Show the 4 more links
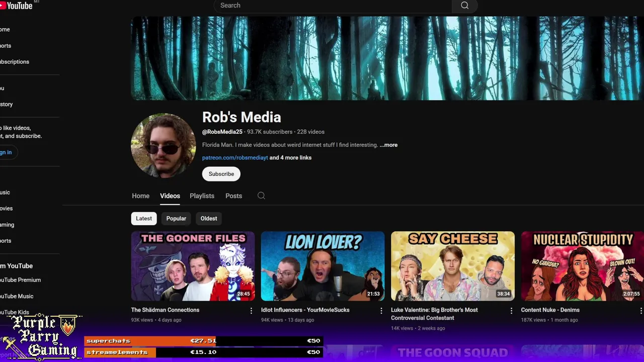Viewport: 644px width, 362px height. click(x=290, y=157)
